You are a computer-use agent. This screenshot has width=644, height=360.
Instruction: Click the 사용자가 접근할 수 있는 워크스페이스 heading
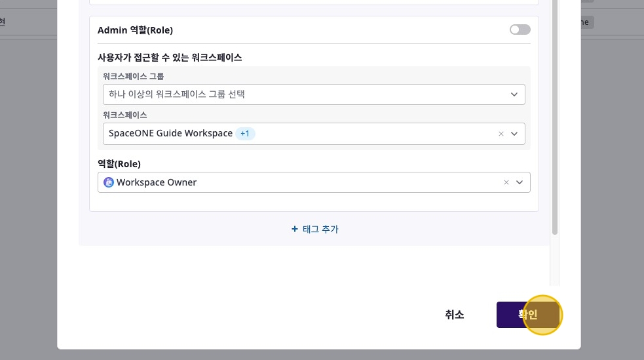click(170, 58)
